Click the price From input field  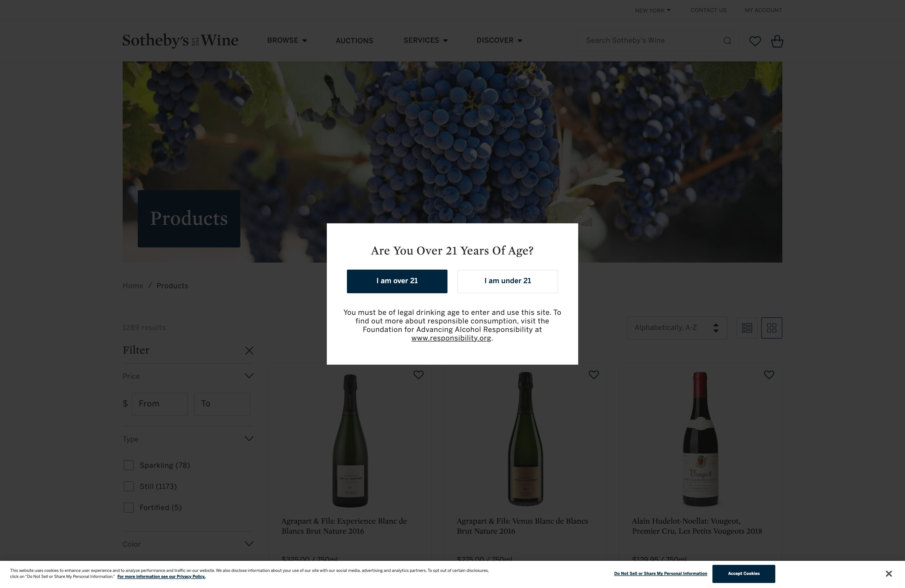point(160,404)
